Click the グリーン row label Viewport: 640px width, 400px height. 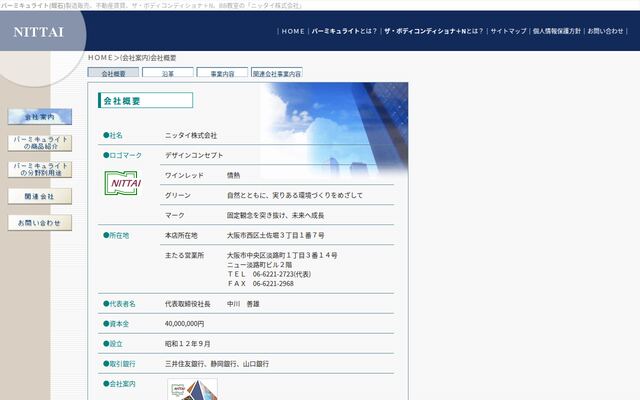pyautogui.click(x=178, y=195)
